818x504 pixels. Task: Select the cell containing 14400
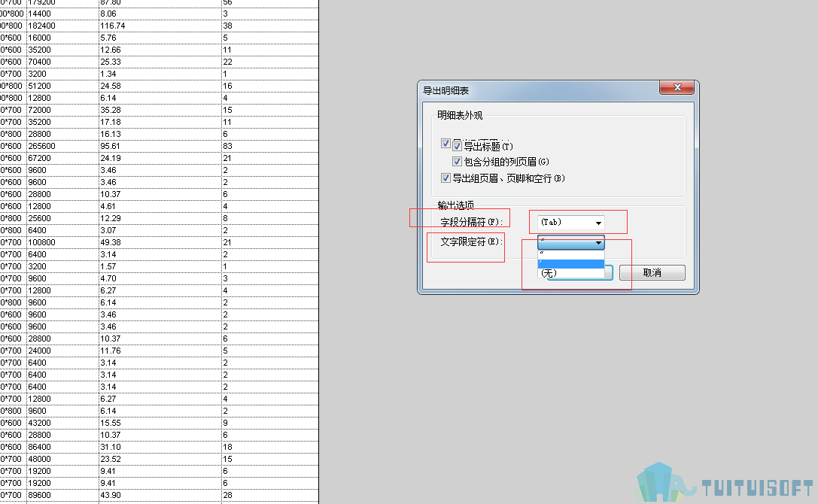62,14
